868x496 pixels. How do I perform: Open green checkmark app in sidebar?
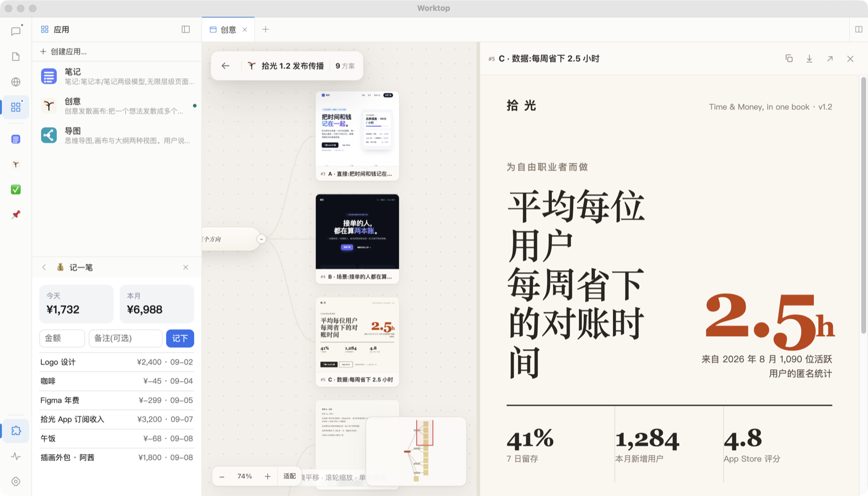pos(16,189)
